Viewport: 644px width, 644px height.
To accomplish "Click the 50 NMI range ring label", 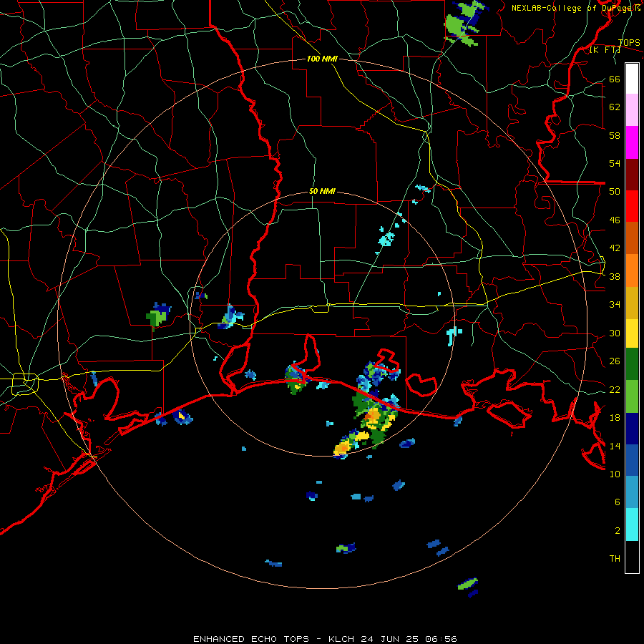I will (x=322, y=191).
